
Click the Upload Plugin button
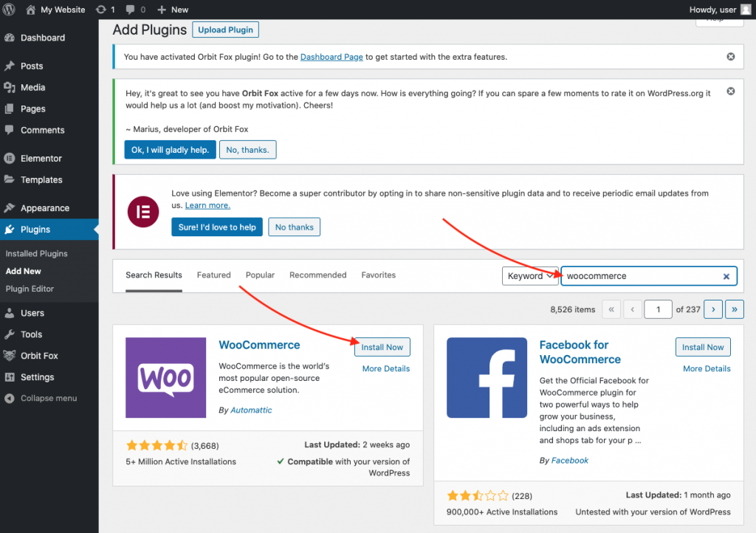(225, 30)
